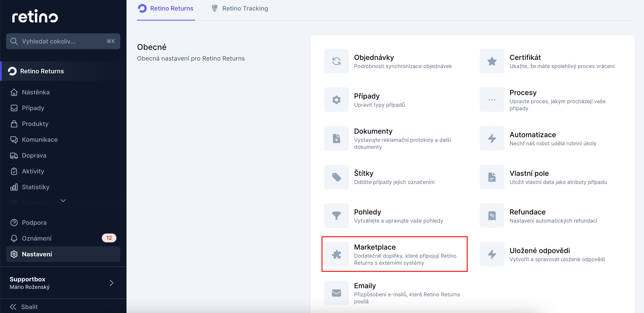Open Aktivity in the sidebar
The width and height of the screenshot is (644, 313).
click(x=63, y=171)
